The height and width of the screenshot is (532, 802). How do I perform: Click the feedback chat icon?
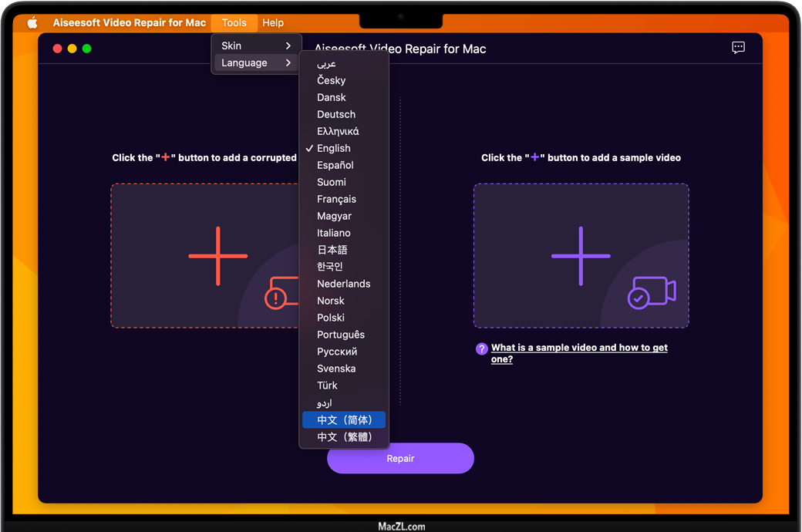[738, 48]
